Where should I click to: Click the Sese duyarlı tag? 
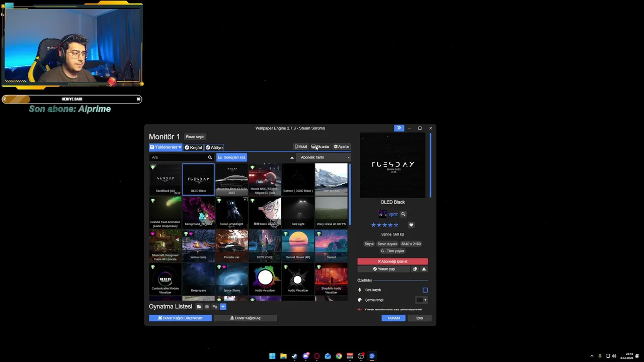tap(387, 244)
